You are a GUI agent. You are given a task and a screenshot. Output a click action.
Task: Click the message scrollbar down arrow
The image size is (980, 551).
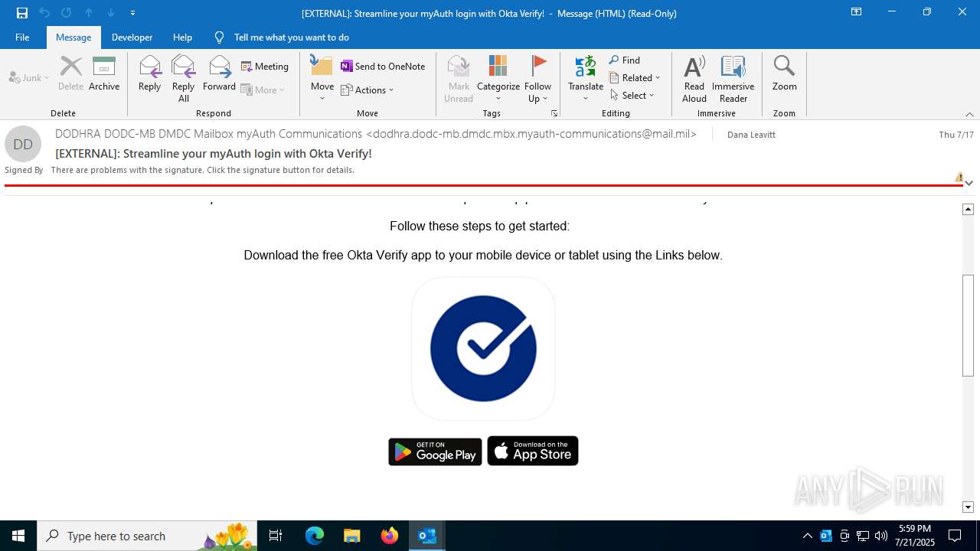pos(969,507)
